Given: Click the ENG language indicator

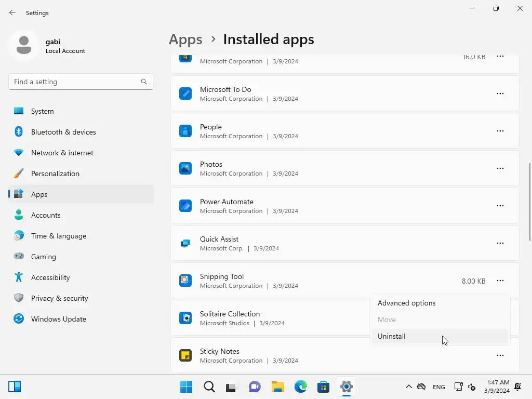Looking at the screenshot, I should click(438, 387).
